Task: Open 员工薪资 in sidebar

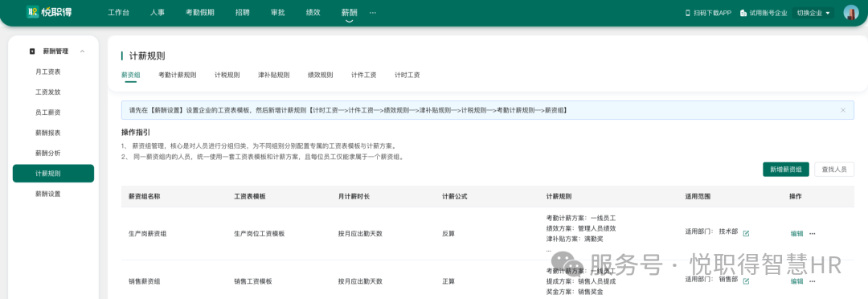Action: (47, 113)
